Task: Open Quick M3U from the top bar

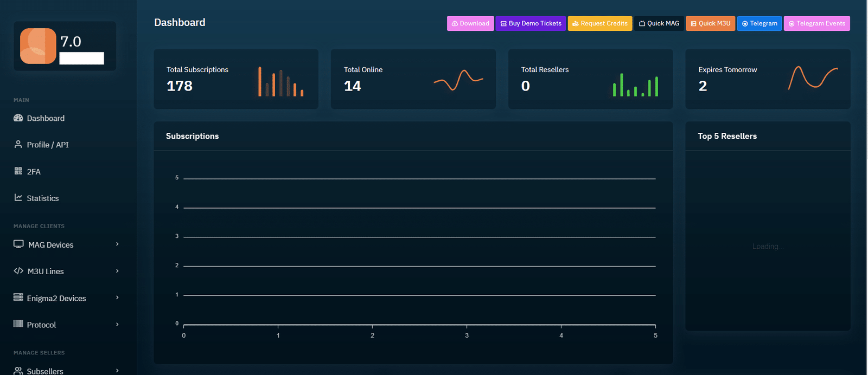Action: [710, 23]
